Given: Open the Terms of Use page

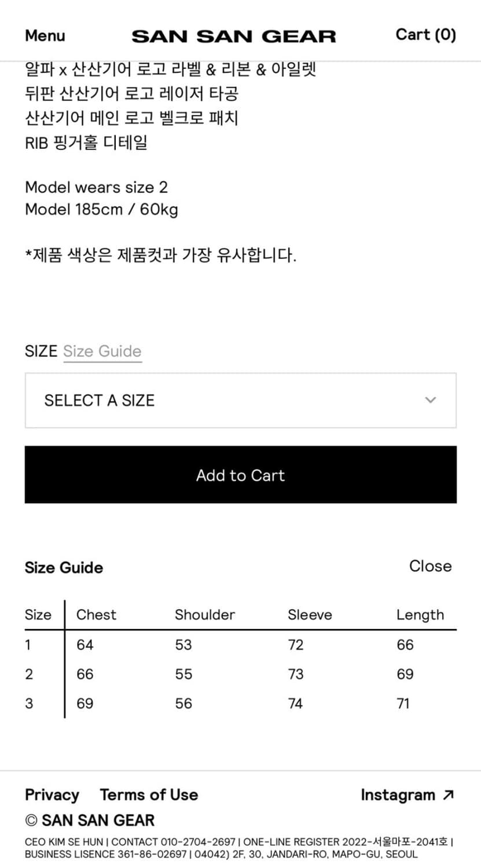Looking at the screenshot, I should (149, 795).
